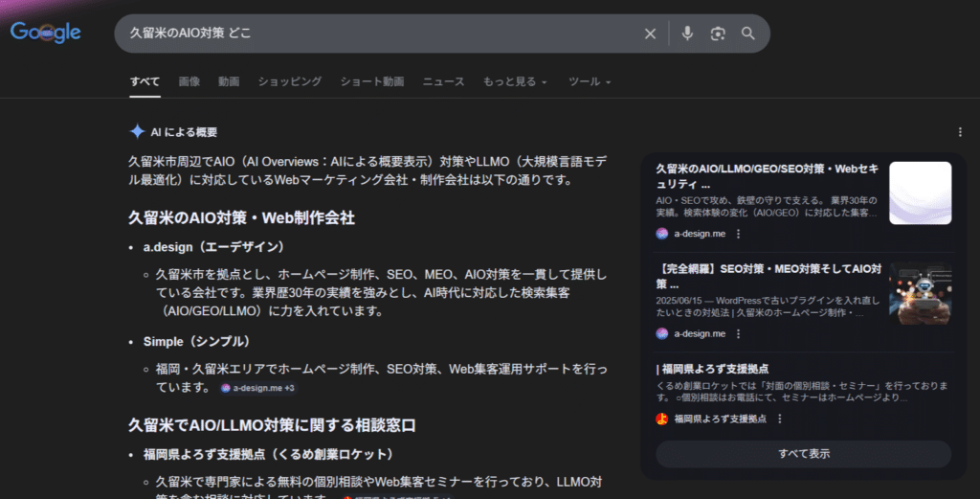The height and width of the screenshot is (499, 980).
Task: Click thumbnail of first a-design.me card
Action: [x=920, y=193]
